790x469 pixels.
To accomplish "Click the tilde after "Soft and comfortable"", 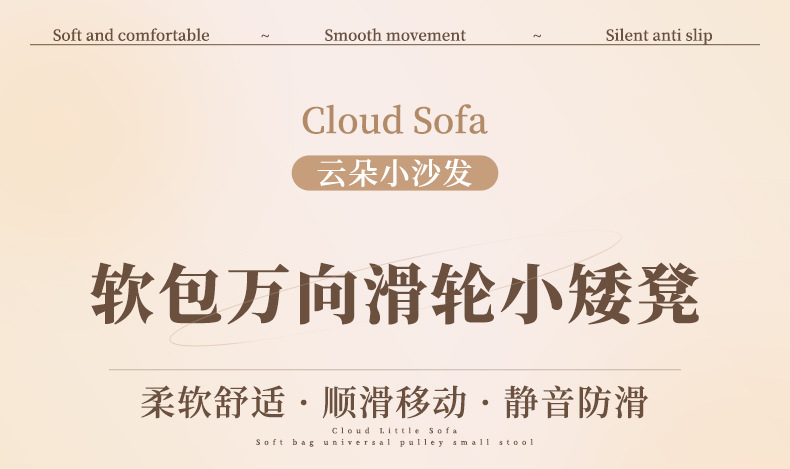I will [x=265, y=36].
